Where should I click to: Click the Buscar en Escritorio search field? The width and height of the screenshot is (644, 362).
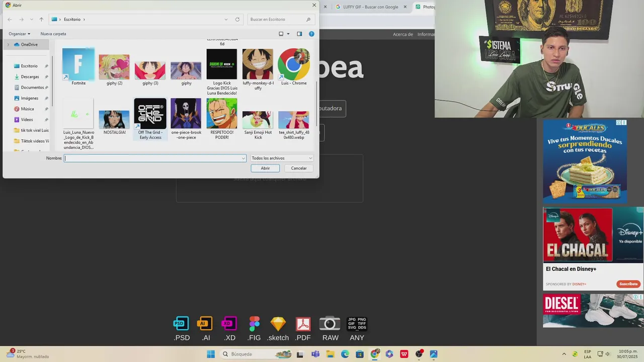click(281, 19)
